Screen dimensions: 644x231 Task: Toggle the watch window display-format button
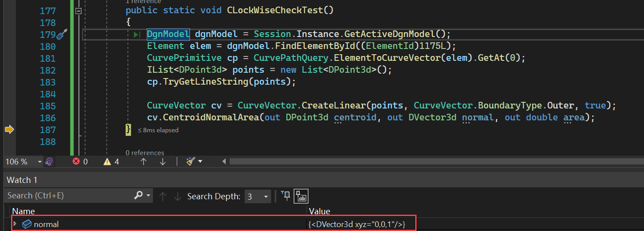point(302,196)
